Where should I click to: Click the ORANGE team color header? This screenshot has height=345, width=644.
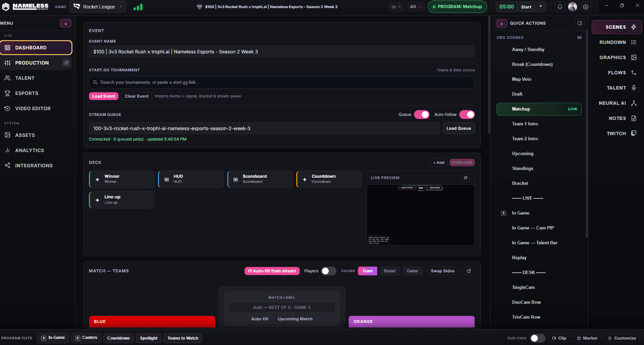412,322
